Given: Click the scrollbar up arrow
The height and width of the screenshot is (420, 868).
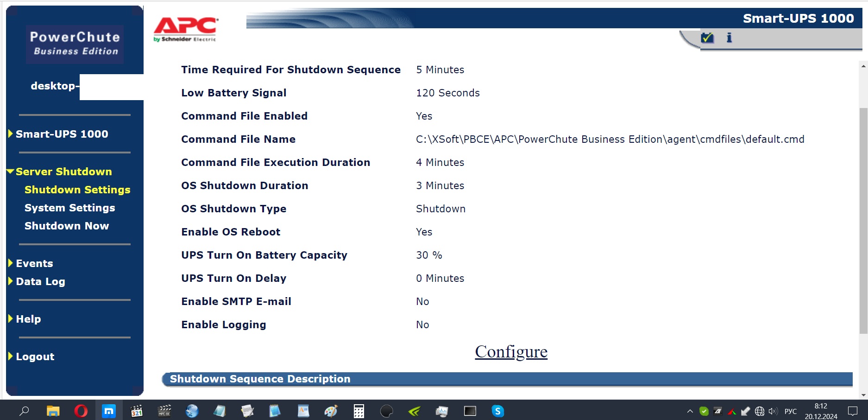Looking at the screenshot, I should coord(863,66).
